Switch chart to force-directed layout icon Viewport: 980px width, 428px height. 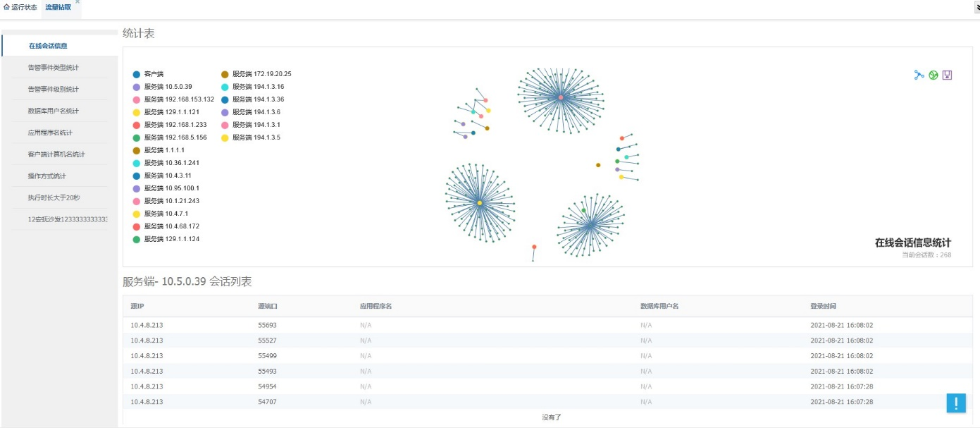(919, 75)
